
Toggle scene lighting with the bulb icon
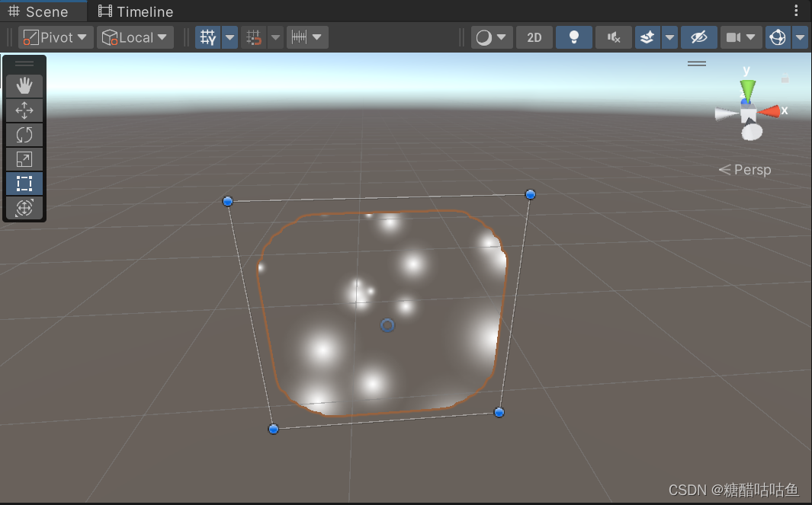(573, 37)
